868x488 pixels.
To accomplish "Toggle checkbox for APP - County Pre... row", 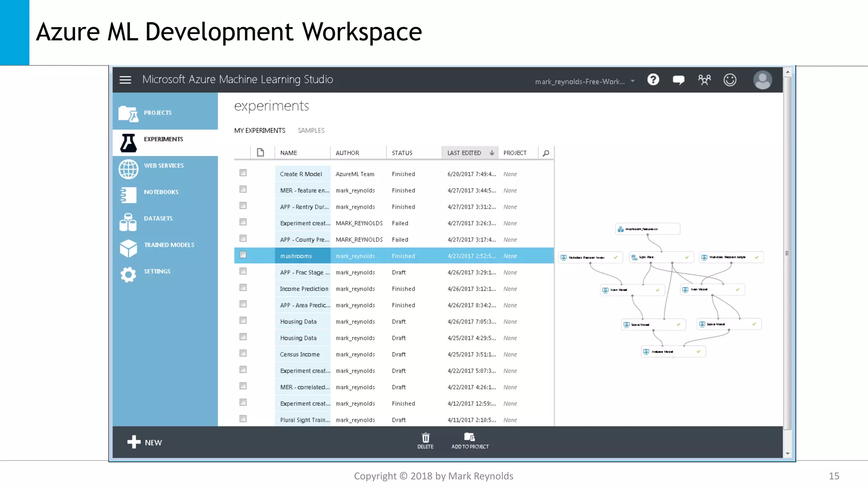I will [243, 238].
